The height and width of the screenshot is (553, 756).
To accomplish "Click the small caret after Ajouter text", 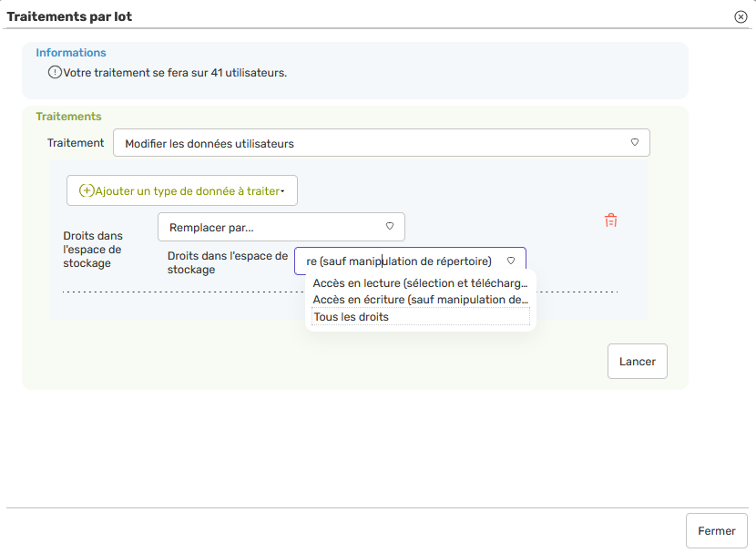I will coord(282,191).
